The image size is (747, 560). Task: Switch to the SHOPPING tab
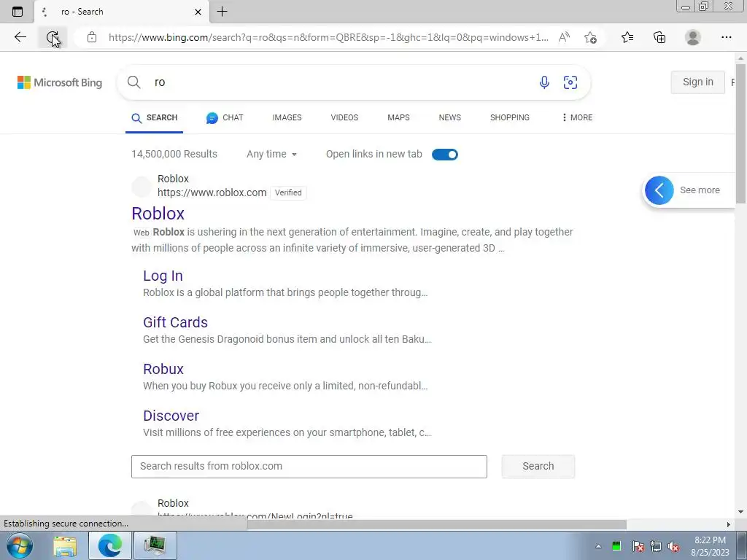click(510, 117)
